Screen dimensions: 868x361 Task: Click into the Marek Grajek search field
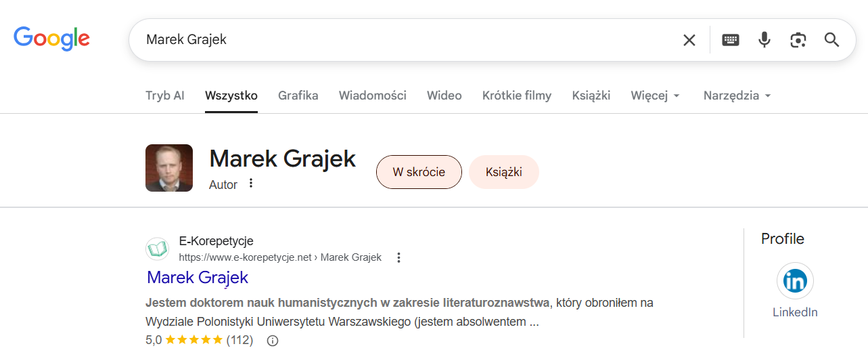tap(406, 40)
